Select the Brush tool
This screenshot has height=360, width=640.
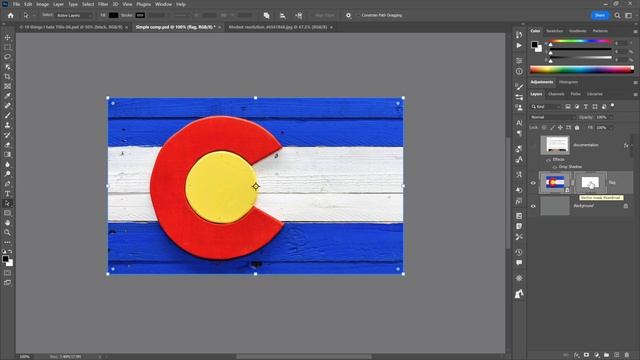7,116
